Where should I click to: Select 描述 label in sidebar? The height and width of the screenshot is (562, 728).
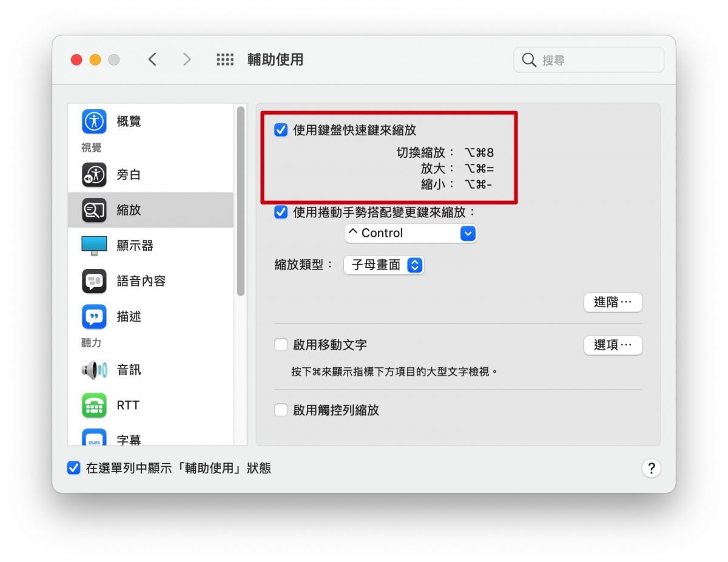point(129,317)
